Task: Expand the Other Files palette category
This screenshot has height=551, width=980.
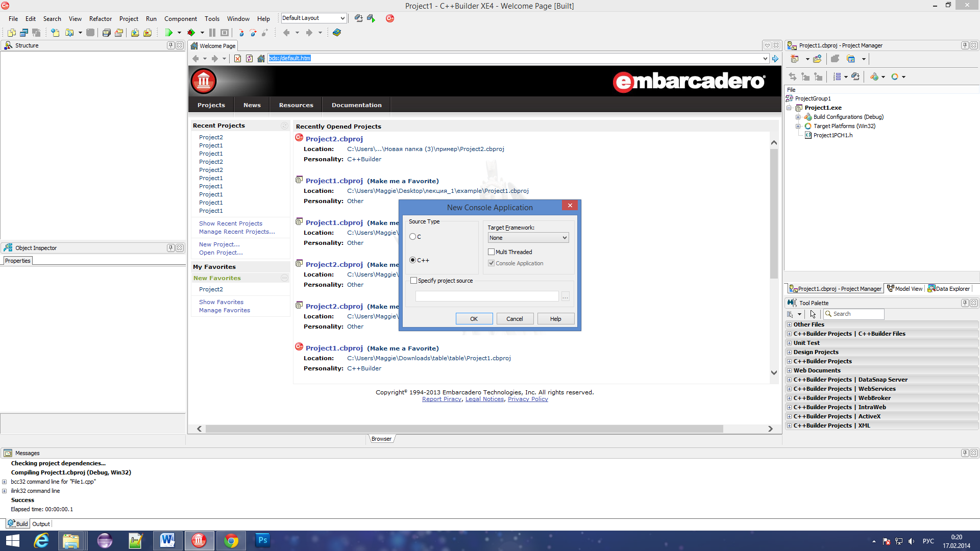Action: [x=789, y=324]
